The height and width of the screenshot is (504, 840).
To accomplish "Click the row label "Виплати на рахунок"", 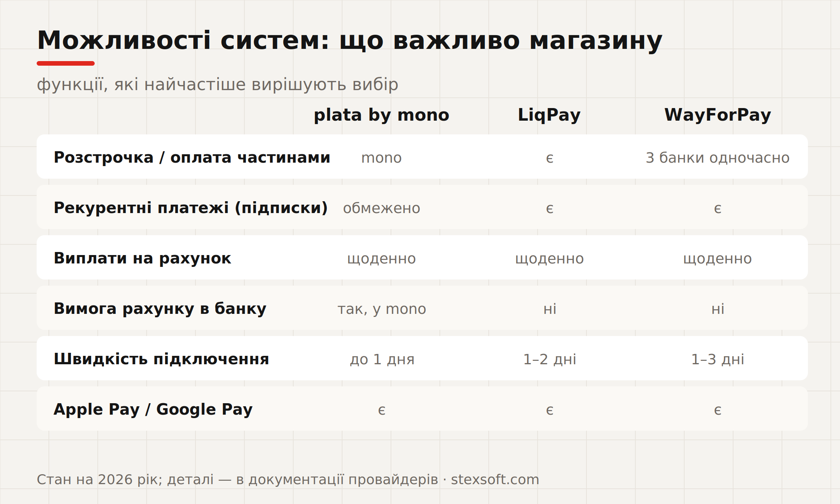I will [x=142, y=258].
